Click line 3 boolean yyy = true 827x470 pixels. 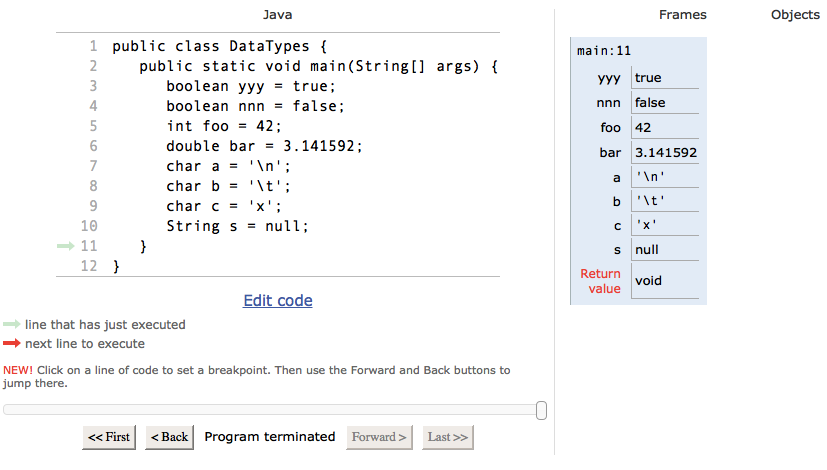point(251,86)
